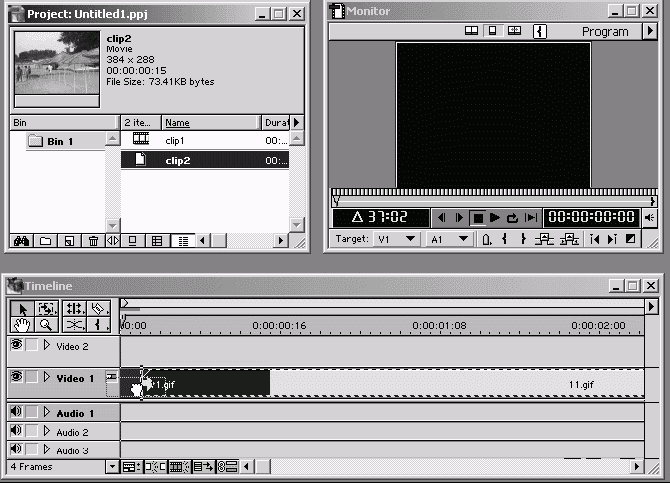Select the Selection arrow tool in Timeline
Image resolution: width=670 pixels, height=483 pixels.
coord(23,309)
